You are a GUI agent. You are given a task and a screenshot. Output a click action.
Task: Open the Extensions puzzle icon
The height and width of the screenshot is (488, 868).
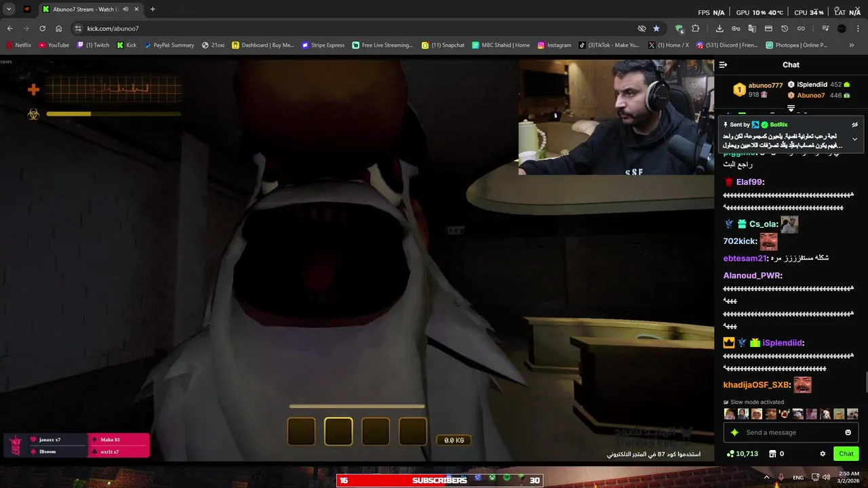pos(696,28)
